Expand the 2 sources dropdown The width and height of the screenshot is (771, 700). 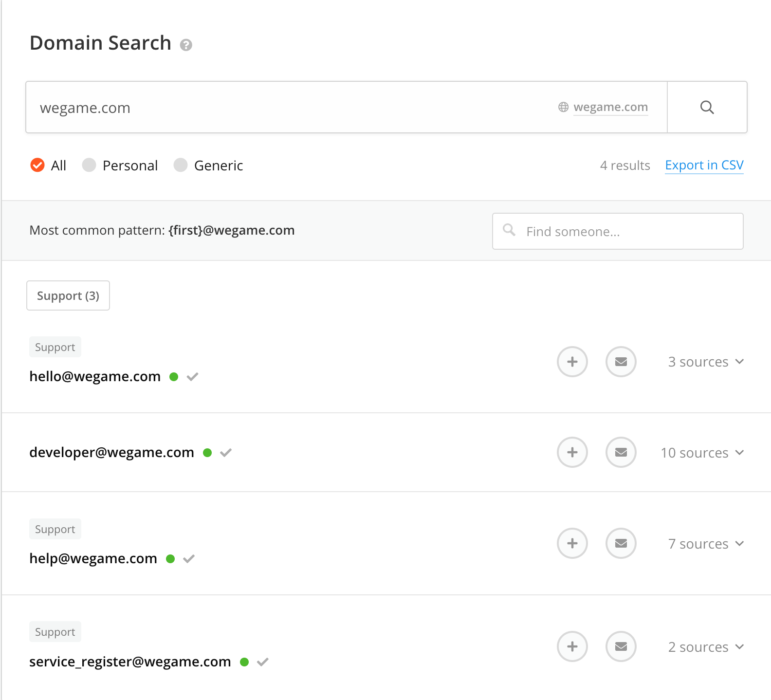[706, 647]
